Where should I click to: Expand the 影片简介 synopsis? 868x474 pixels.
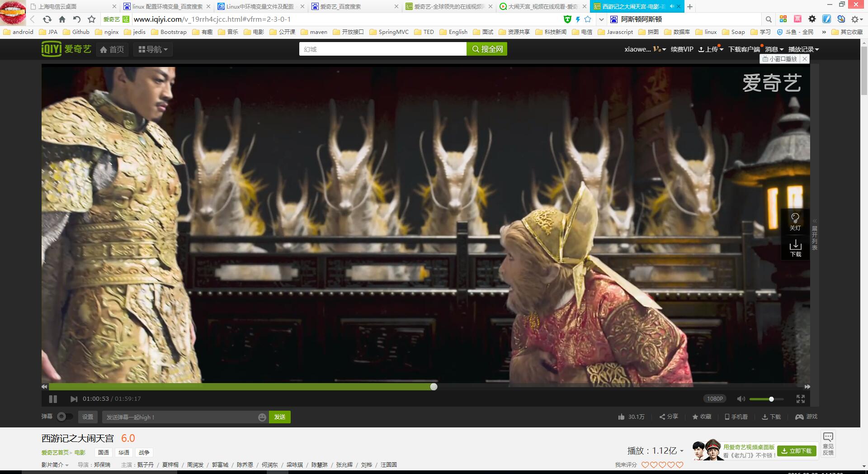[55, 465]
